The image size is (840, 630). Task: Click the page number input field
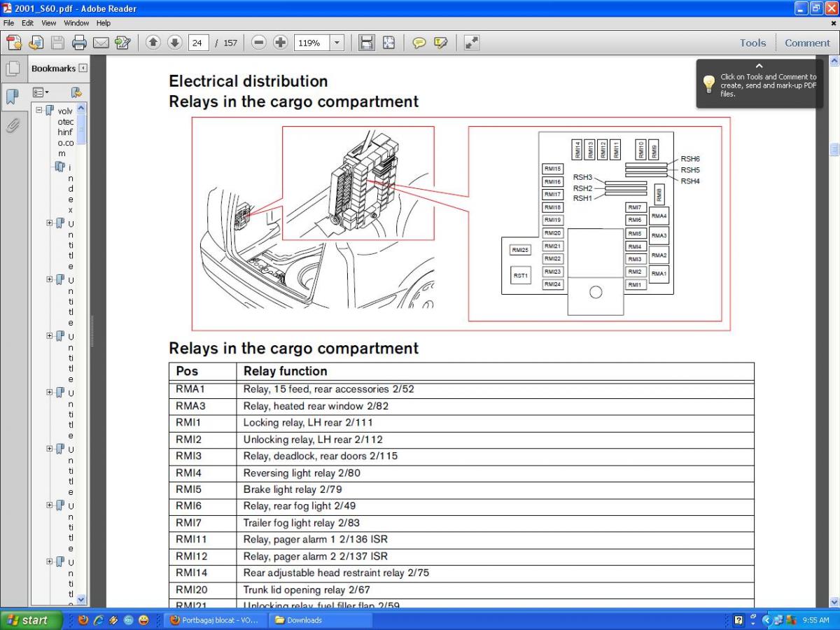tap(198, 43)
